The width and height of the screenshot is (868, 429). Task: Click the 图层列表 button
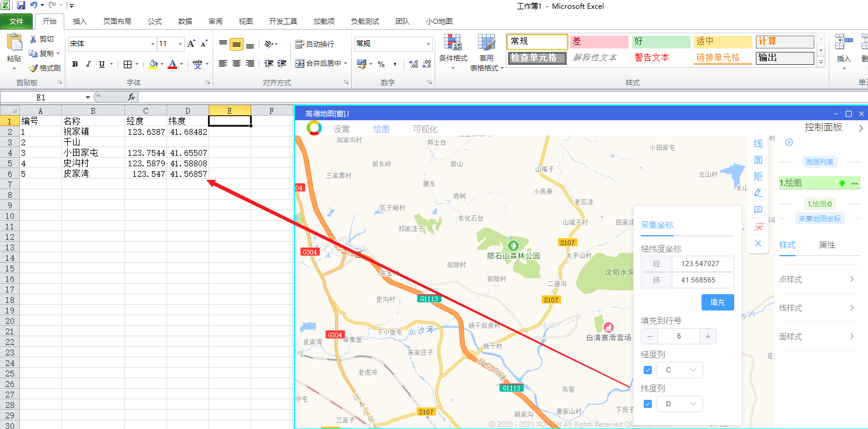click(x=820, y=162)
